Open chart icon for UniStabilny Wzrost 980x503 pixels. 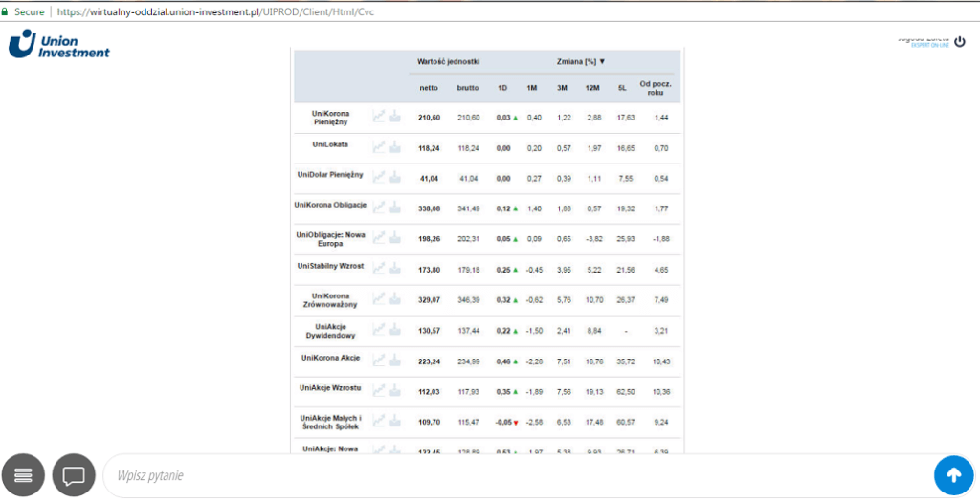coord(380,269)
